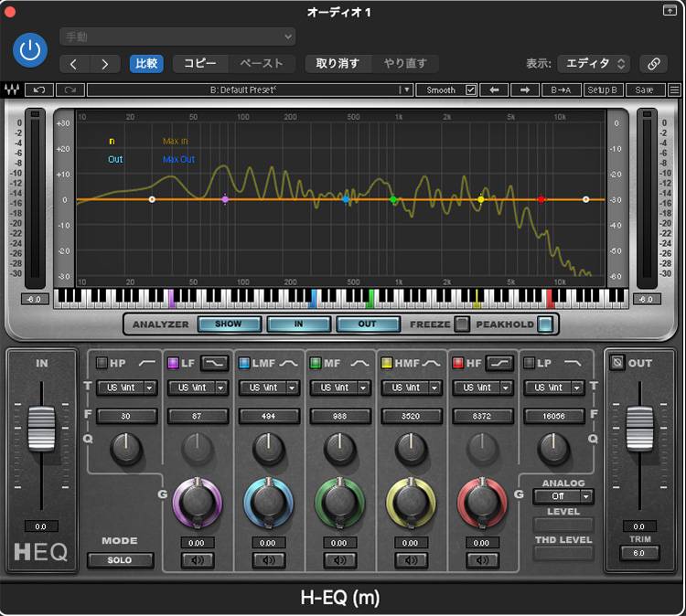
Task: Click the LMF bell shape icon
Action: [289, 363]
